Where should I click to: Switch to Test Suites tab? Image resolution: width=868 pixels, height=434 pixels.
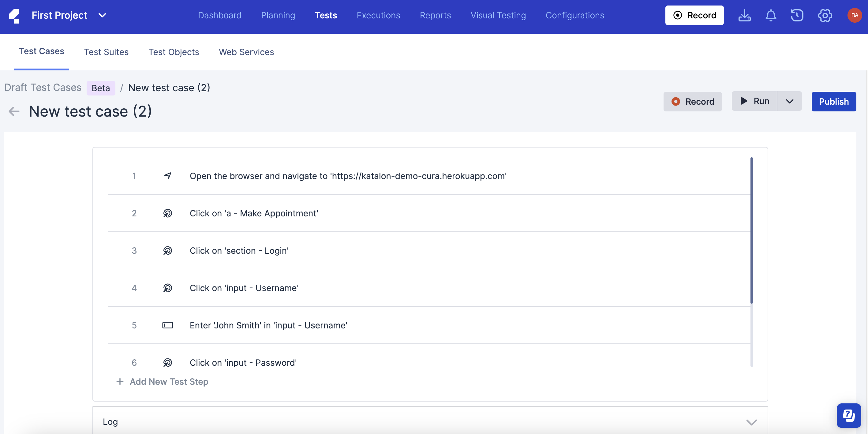tap(106, 51)
